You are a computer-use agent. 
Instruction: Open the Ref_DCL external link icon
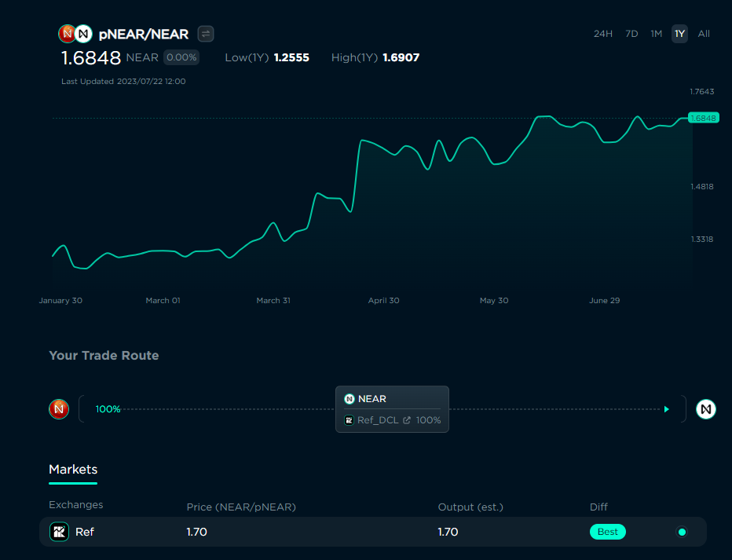coord(407,420)
